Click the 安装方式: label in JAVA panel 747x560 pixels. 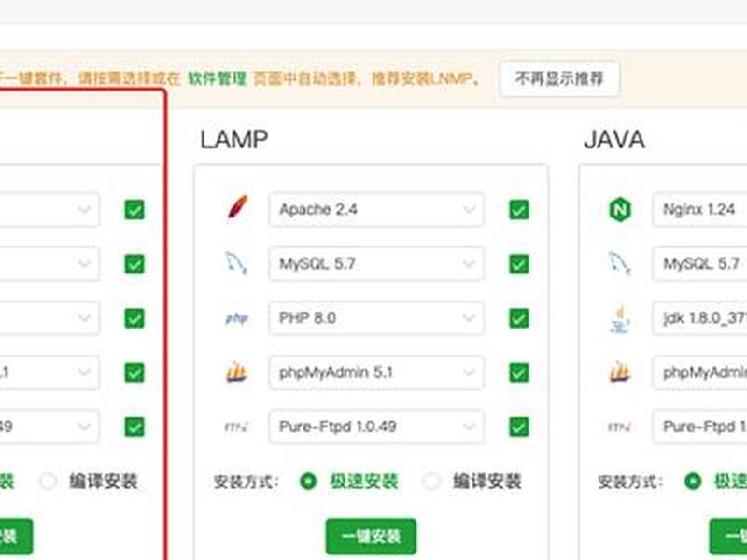click(x=630, y=482)
